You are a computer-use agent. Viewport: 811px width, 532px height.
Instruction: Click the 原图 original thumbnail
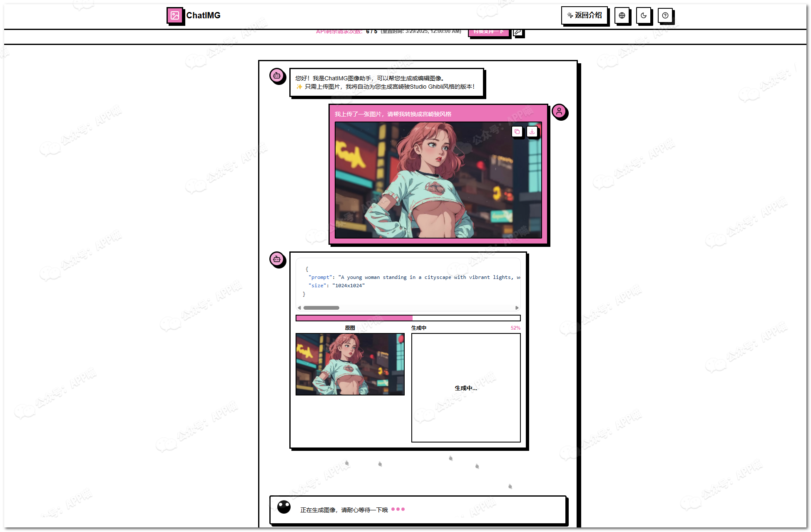point(350,364)
